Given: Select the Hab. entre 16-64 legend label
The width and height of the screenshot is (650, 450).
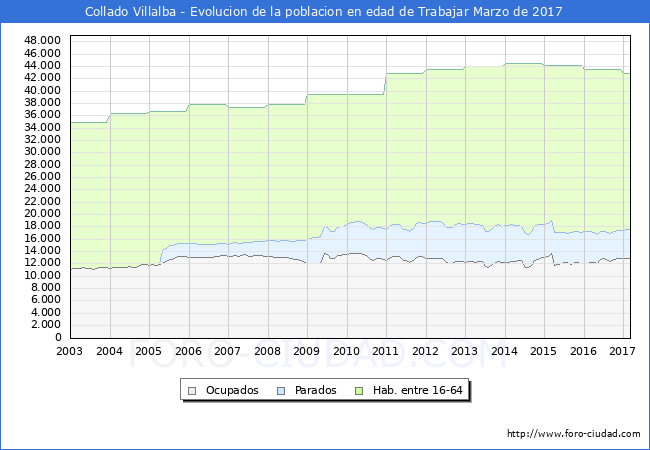Looking at the screenshot, I should tap(417, 390).
